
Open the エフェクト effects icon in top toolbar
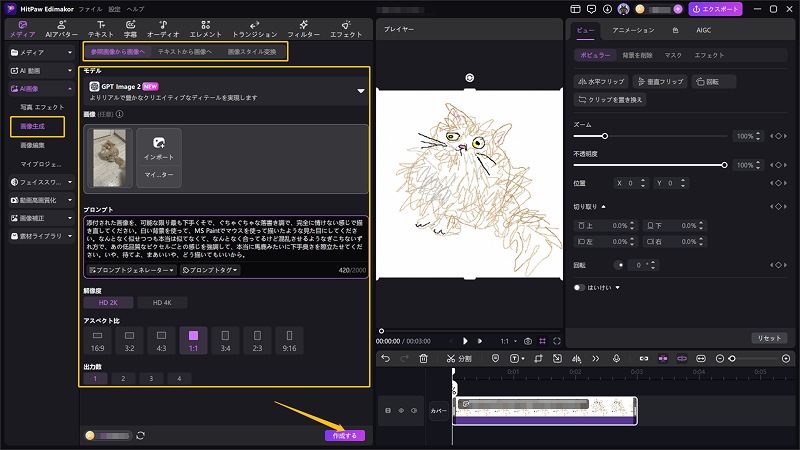[346, 29]
